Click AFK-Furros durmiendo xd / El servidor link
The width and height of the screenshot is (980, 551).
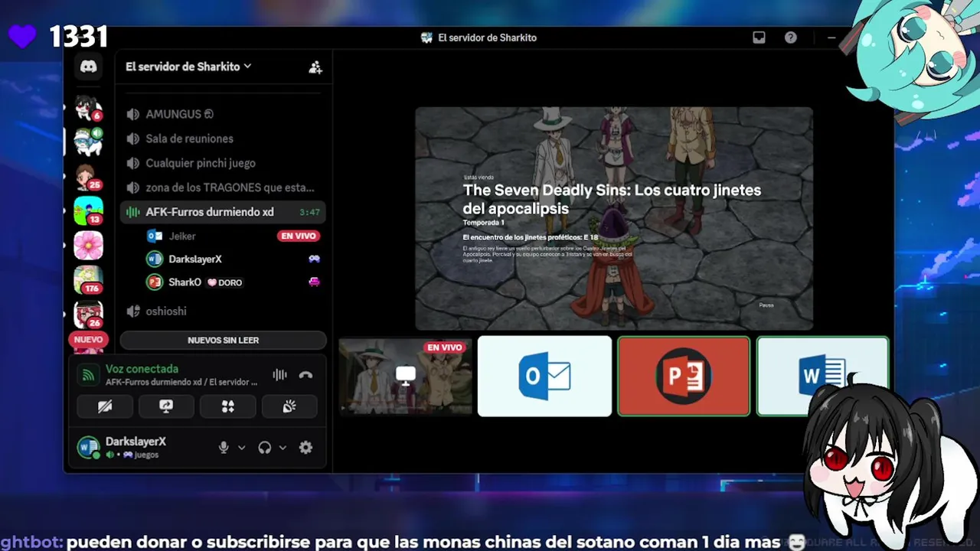181,382
